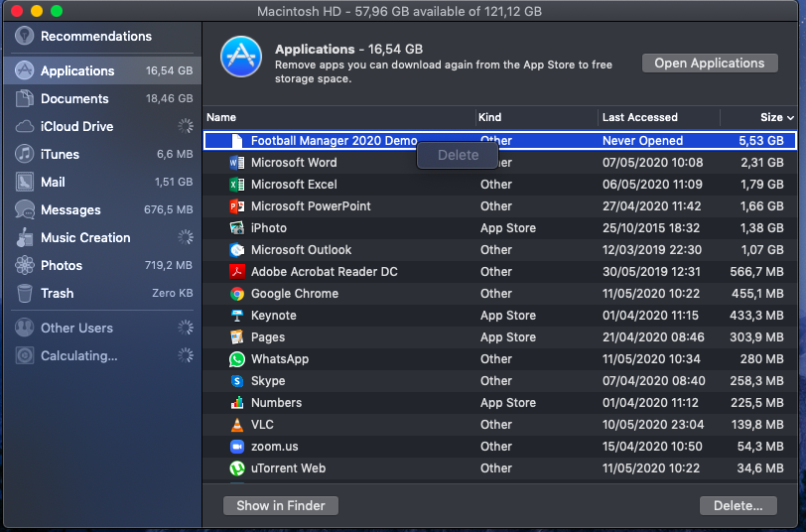Image resolution: width=806 pixels, height=532 pixels.
Task: Click the Trash bin icon
Action: pos(24,293)
